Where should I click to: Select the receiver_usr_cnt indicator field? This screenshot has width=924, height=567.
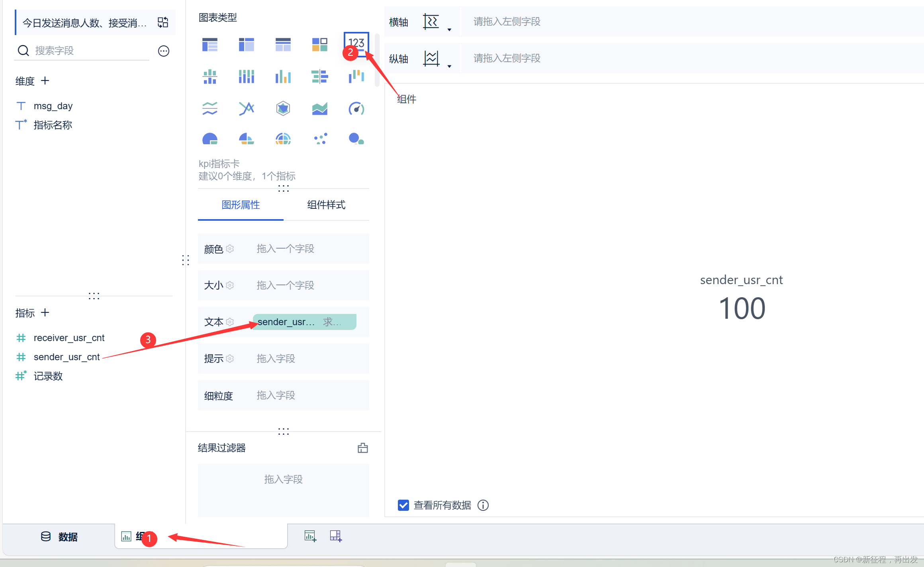pyautogui.click(x=69, y=338)
